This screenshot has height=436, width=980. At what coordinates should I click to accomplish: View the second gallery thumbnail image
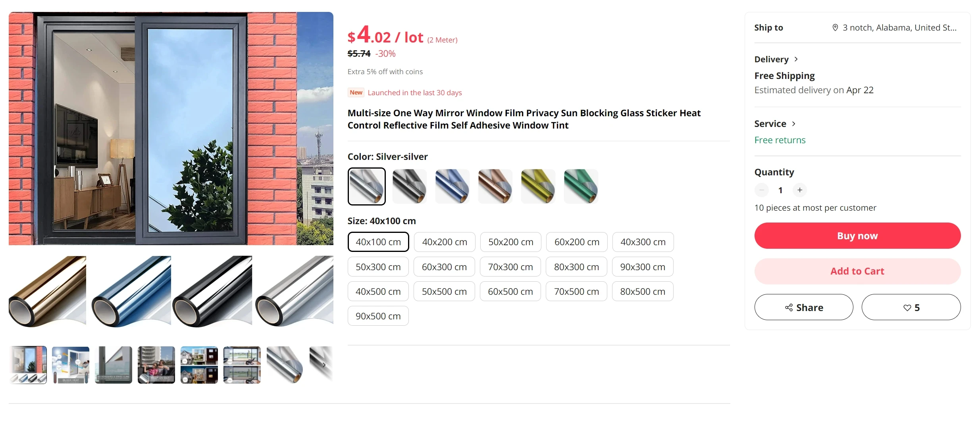71,365
